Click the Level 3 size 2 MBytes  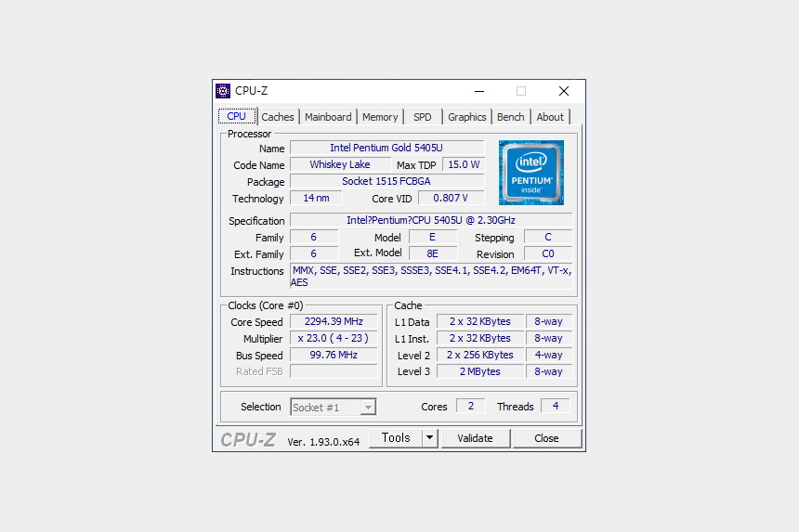tap(480, 371)
